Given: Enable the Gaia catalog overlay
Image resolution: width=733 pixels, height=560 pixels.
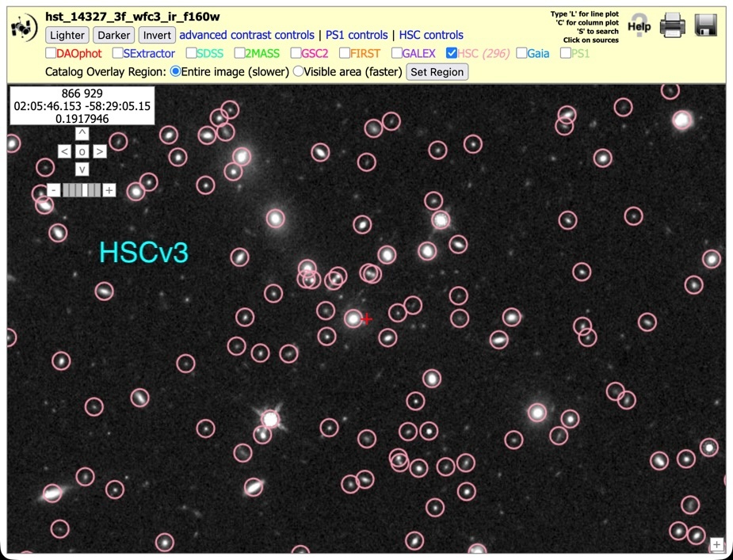Looking at the screenshot, I should tap(521, 53).
